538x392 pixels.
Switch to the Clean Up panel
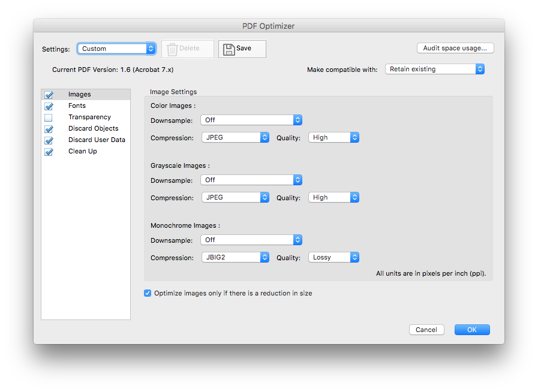[x=83, y=151]
